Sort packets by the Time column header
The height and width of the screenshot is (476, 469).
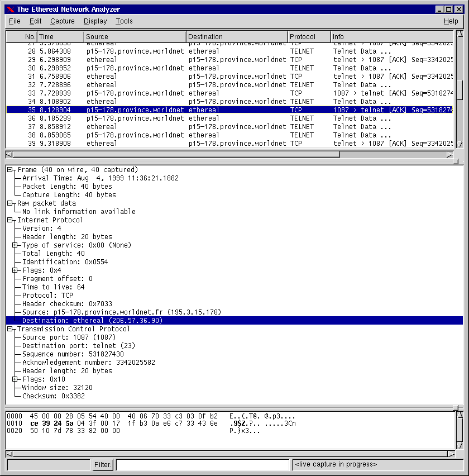tap(60, 37)
